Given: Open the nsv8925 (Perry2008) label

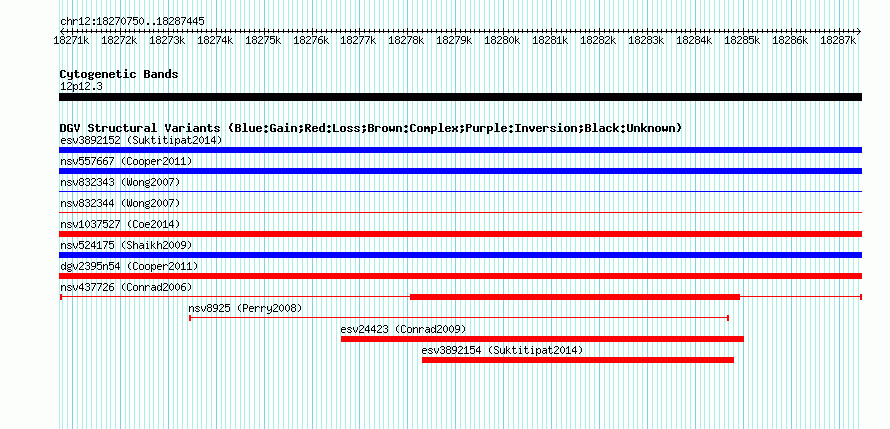Looking at the screenshot, I should tap(245, 308).
